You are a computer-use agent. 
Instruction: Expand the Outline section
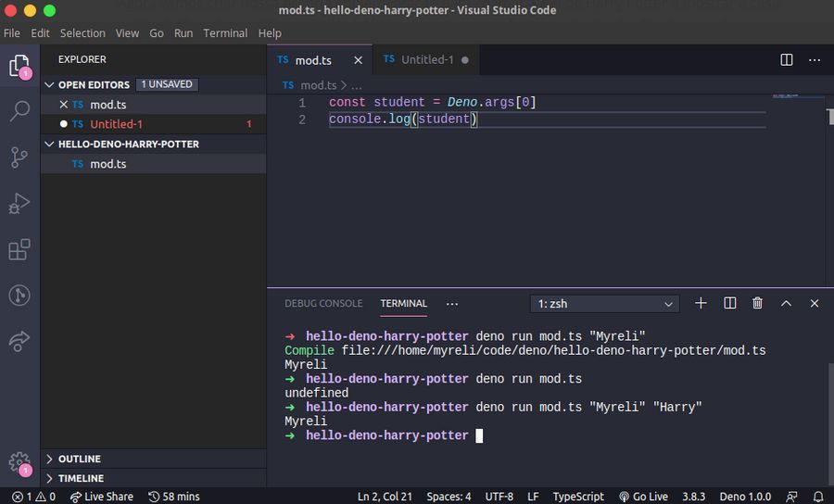coord(79,459)
